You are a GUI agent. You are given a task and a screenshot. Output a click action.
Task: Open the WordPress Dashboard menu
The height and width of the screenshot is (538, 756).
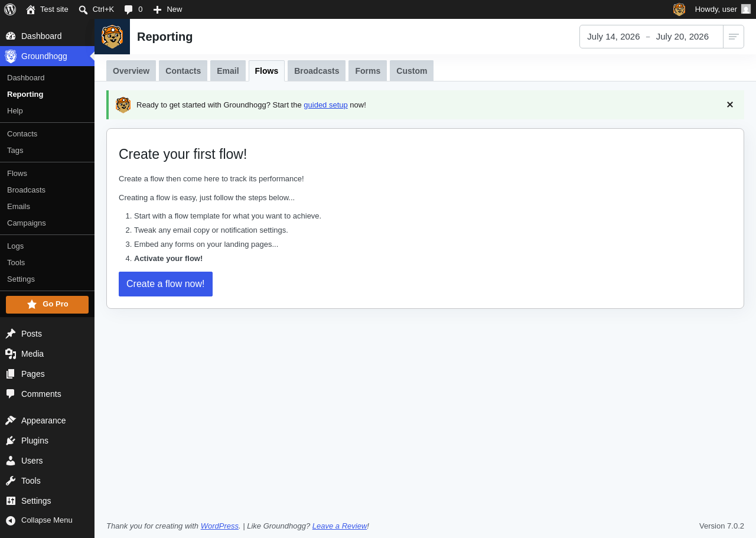(47, 36)
